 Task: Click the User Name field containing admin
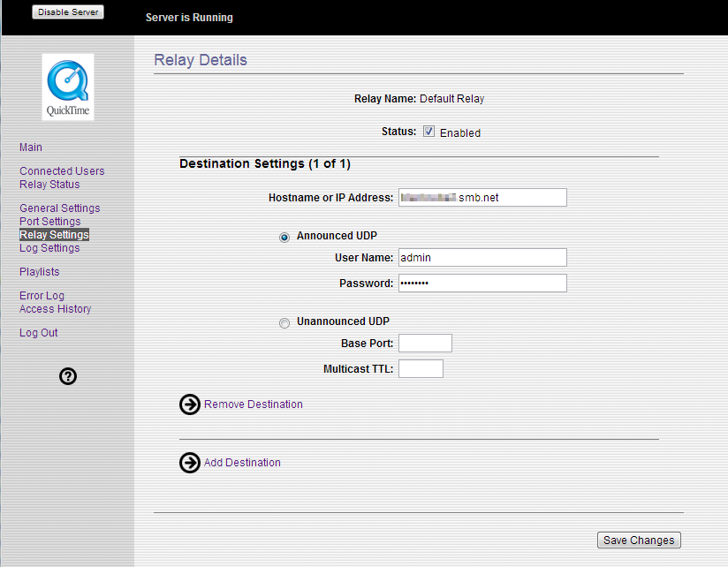(482, 258)
